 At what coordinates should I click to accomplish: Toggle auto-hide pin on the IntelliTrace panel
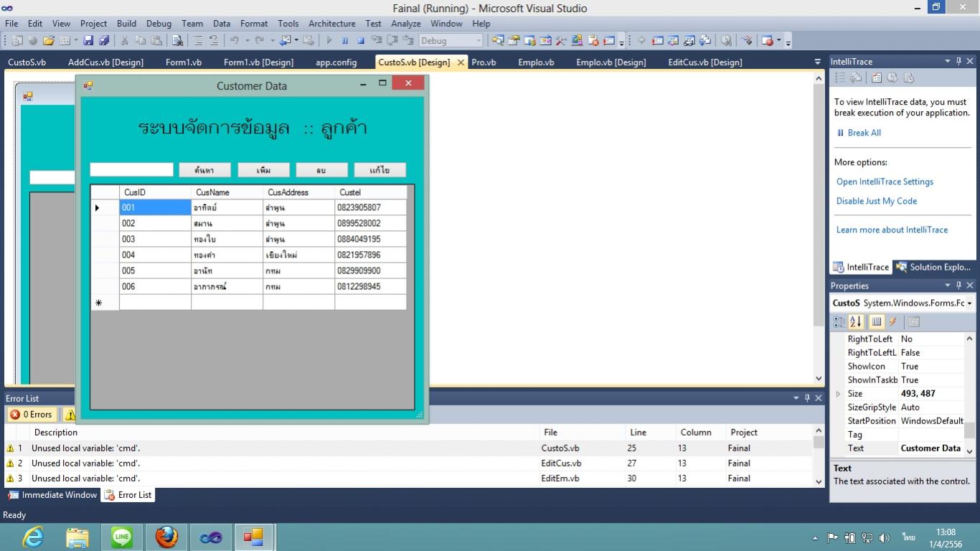coord(958,62)
